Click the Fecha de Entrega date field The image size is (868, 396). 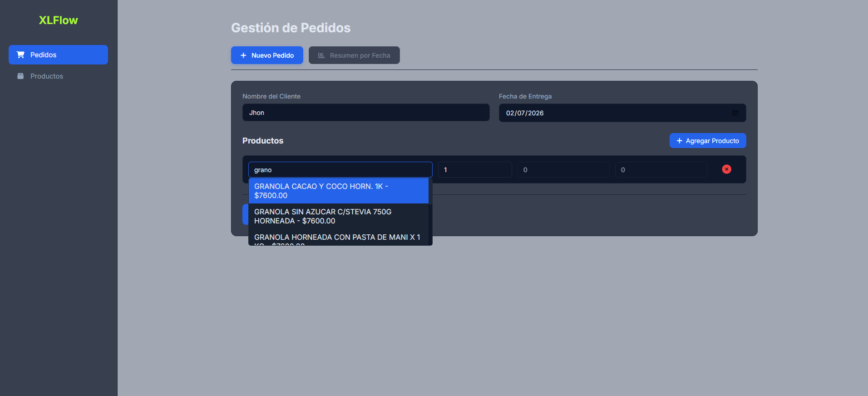point(622,113)
